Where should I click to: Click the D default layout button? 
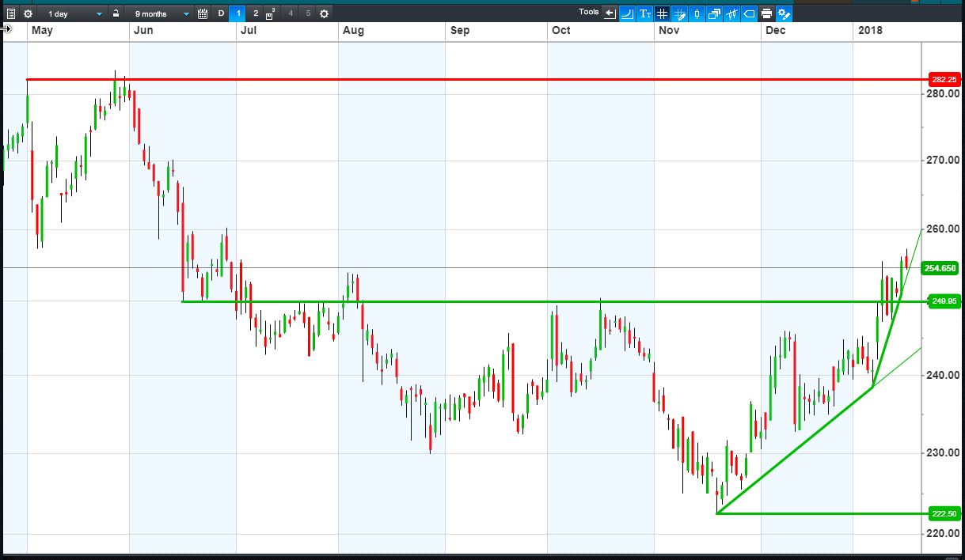tap(221, 13)
